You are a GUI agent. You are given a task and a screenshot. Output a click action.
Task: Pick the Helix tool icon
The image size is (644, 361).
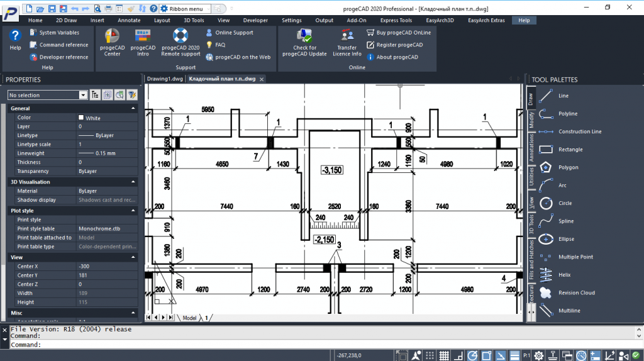pyautogui.click(x=546, y=275)
